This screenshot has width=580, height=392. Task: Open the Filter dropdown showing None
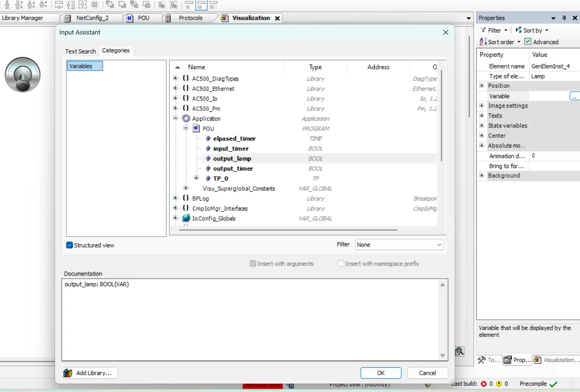tap(400, 245)
